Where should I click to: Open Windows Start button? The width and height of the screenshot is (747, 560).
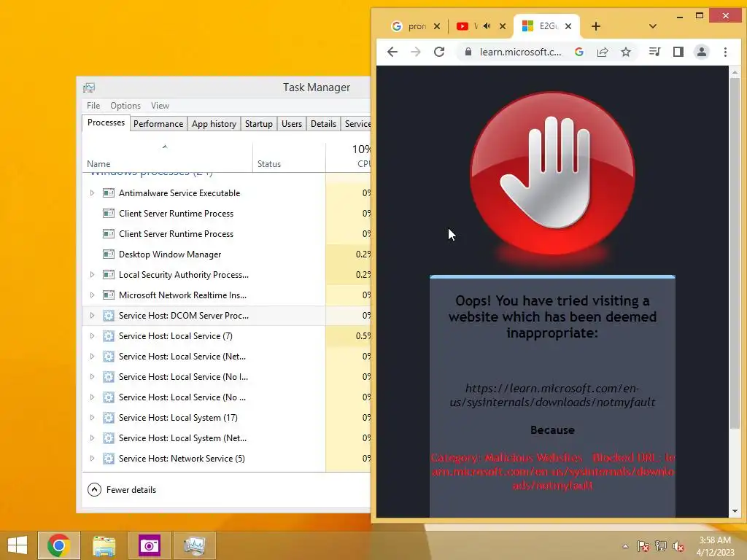click(x=18, y=545)
